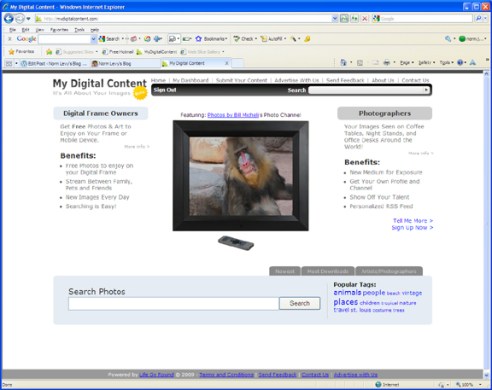Viewport: 492px width, 390px height.
Task: Open the Tools menu in menu bar
Action: coord(79,30)
